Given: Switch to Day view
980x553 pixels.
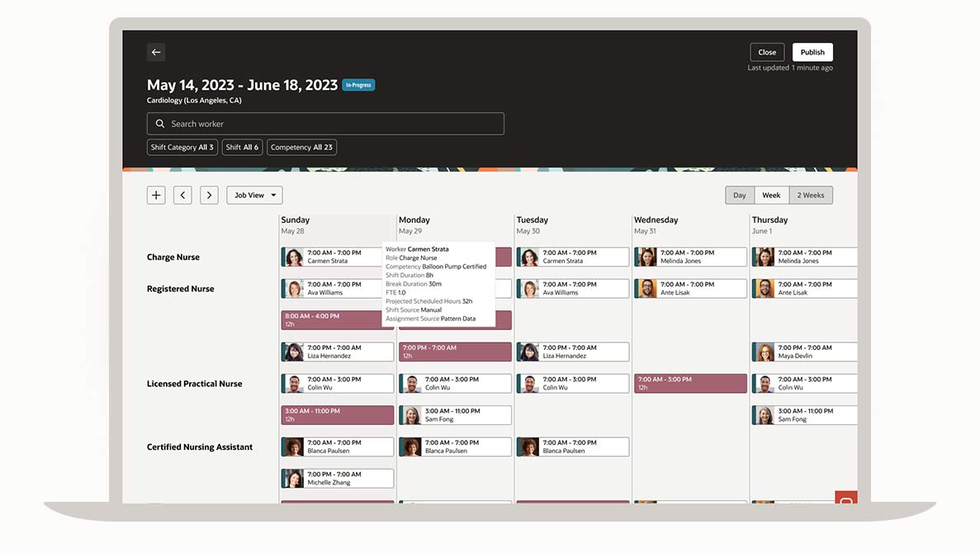Looking at the screenshot, I should click(x=739, y=196).
